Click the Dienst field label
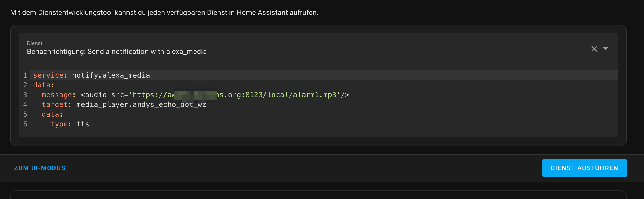The height and width of the screenshot is (199, 644). 35,43
